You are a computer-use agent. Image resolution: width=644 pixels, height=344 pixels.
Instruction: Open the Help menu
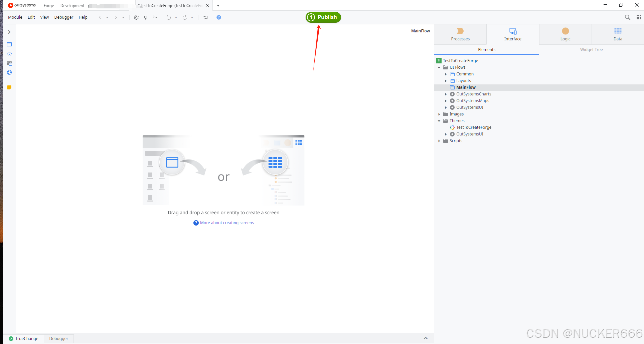tap(83, 17)
